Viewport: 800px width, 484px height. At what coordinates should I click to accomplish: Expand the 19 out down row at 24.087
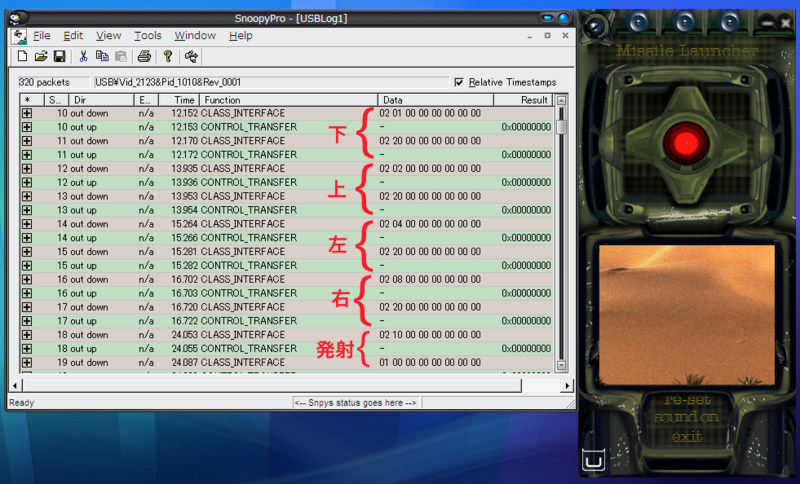(x=27, y=363)
